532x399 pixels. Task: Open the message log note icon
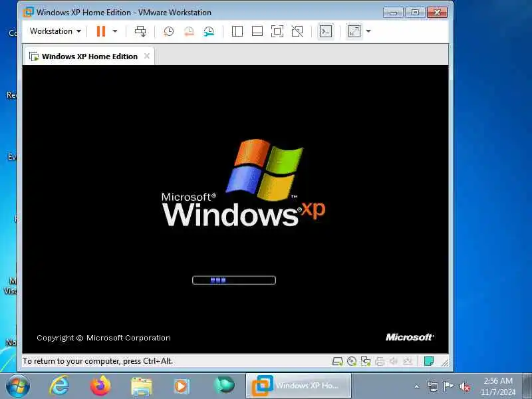pos(429,361)
